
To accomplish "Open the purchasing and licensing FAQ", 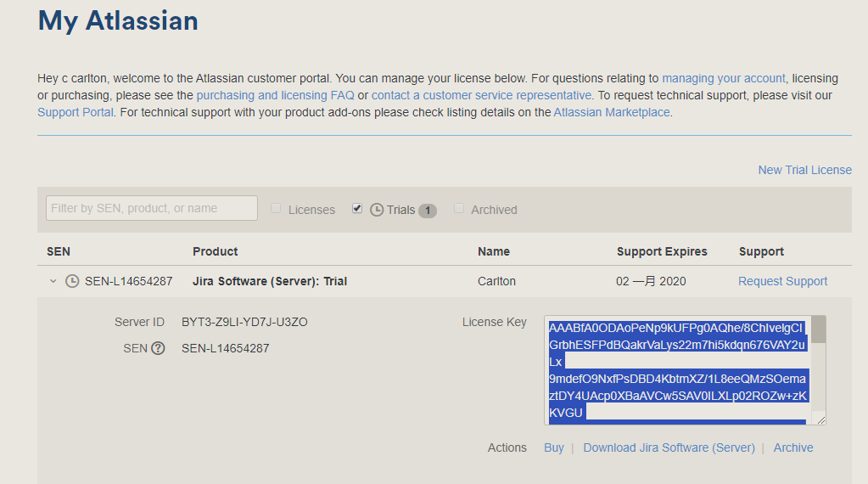I will coord(275,95).
